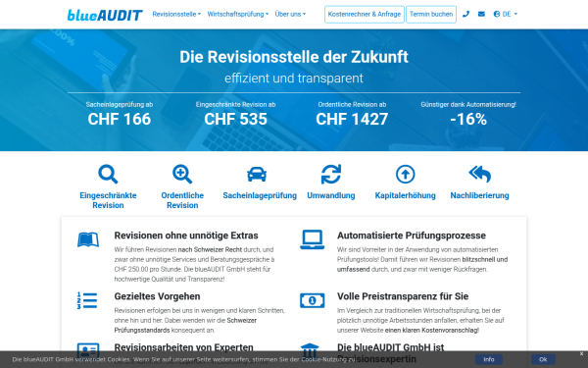588x368 pixels.
Task: Open the Revisionsstelle dropdown menu
Action: click(x=176, y=15)
